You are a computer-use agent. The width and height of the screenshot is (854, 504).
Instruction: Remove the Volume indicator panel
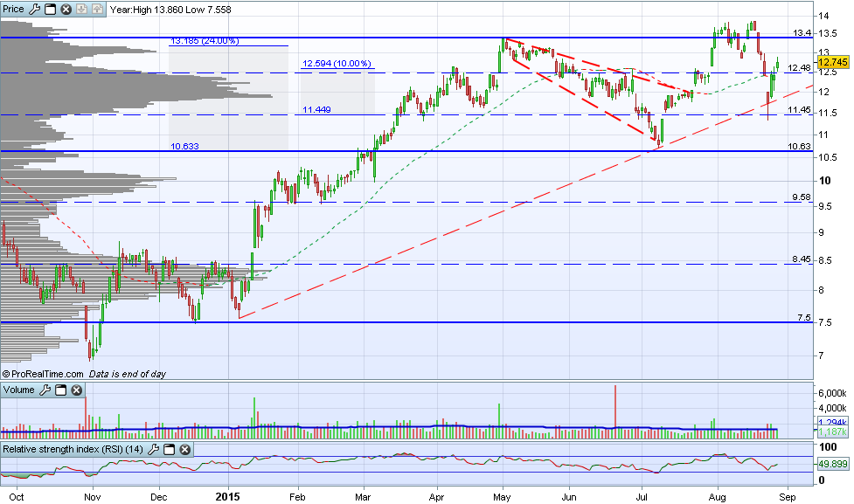77,390
